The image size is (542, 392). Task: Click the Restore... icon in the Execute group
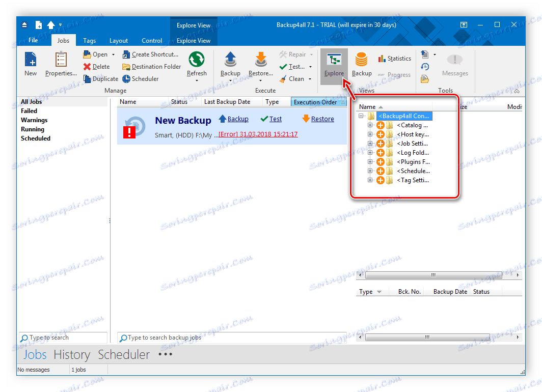(261, 60)
